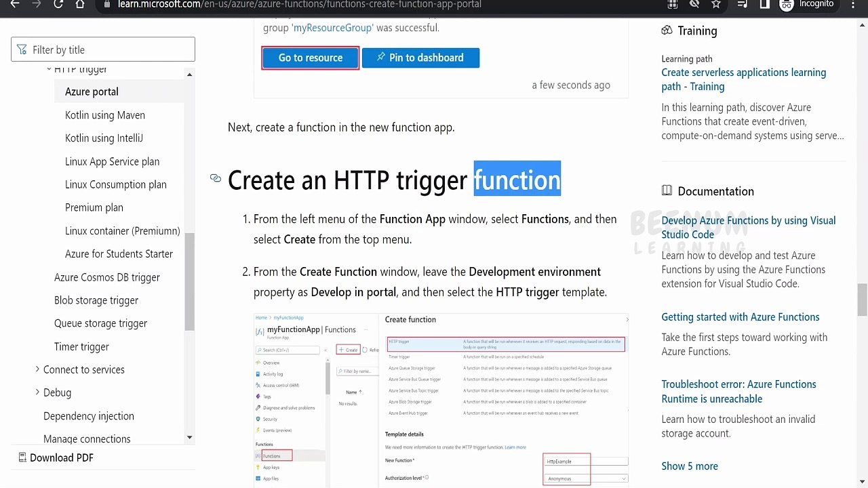This screenshot has width=868, height=488.
Task: Click the Download PDF document icon
Action: 22,457
